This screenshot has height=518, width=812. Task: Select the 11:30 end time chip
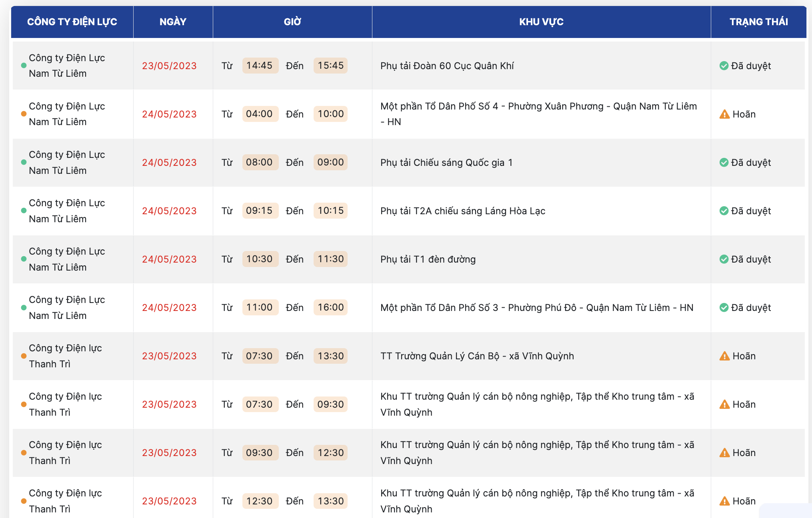(x=331, y=259)
